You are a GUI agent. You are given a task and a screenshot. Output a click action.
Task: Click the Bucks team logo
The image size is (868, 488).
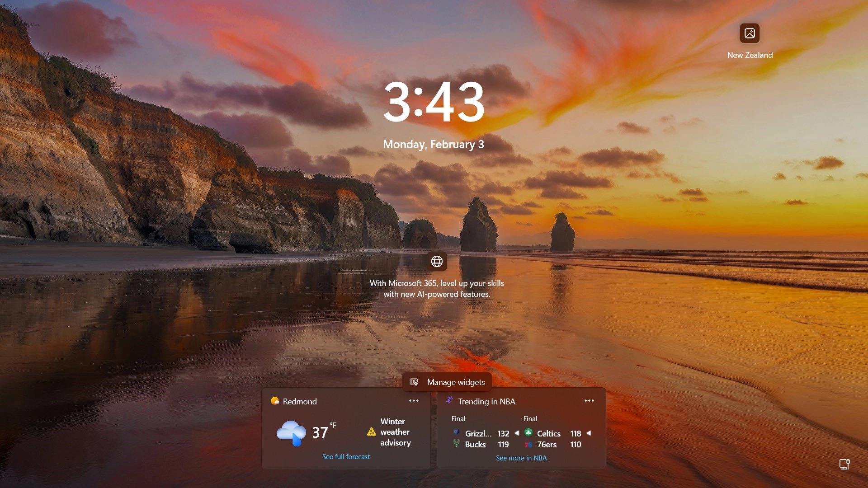457,444
